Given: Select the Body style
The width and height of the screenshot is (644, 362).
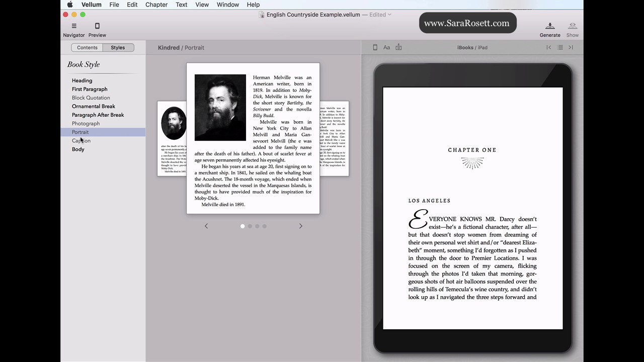Looking at the screenshot, I should pos(78,149).
